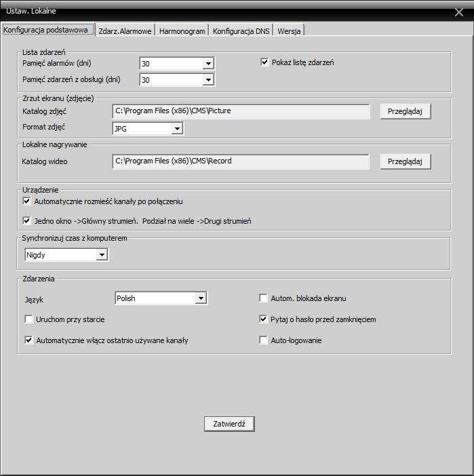474x476 pixels.
Task: Open the Harmonogram tab
Action: click(x=182, y=31)
